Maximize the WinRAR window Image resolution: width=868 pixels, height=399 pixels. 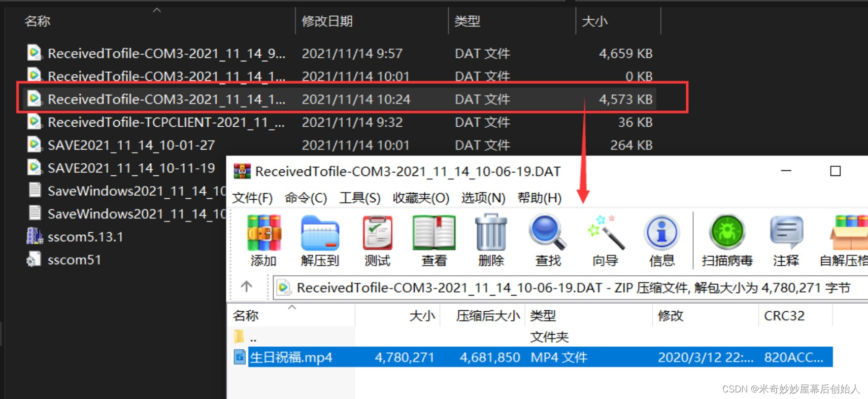[x=836, y=171]
